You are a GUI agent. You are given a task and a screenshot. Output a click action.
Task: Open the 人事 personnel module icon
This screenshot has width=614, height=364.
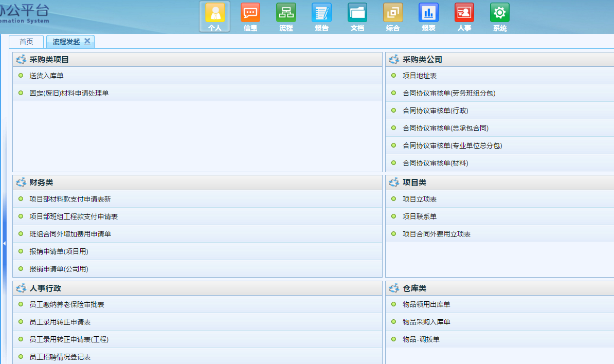point(464,16)
